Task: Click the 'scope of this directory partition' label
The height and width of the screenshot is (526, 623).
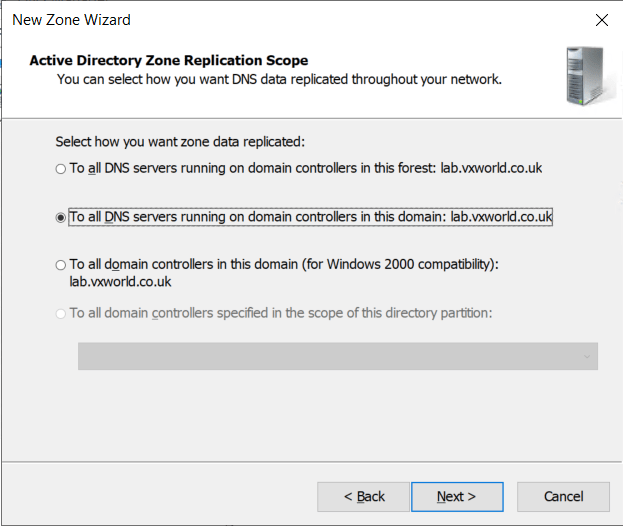Action: (x=280, y=313)
